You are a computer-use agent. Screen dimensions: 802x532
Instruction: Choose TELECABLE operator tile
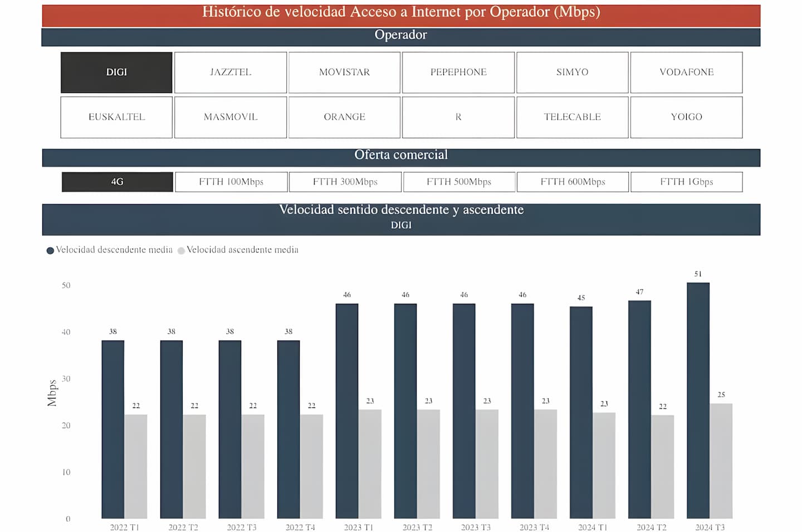pyautogui.click(x=573, y=117)
